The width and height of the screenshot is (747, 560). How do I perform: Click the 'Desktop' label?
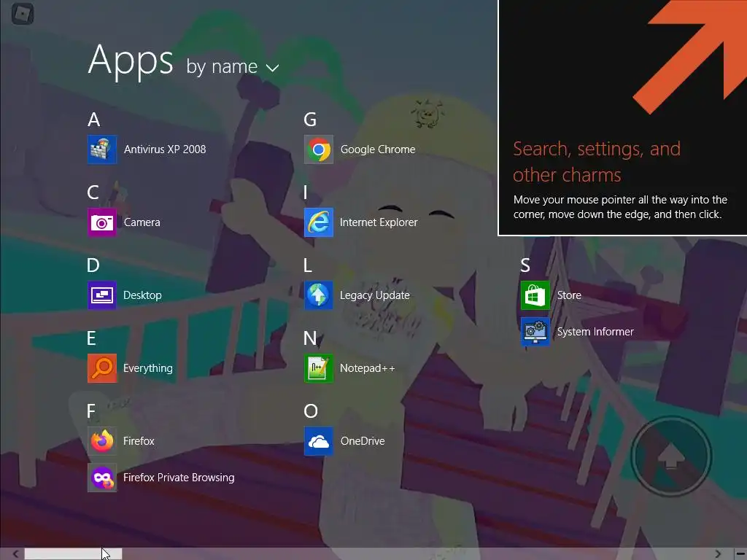coord(142,295)
